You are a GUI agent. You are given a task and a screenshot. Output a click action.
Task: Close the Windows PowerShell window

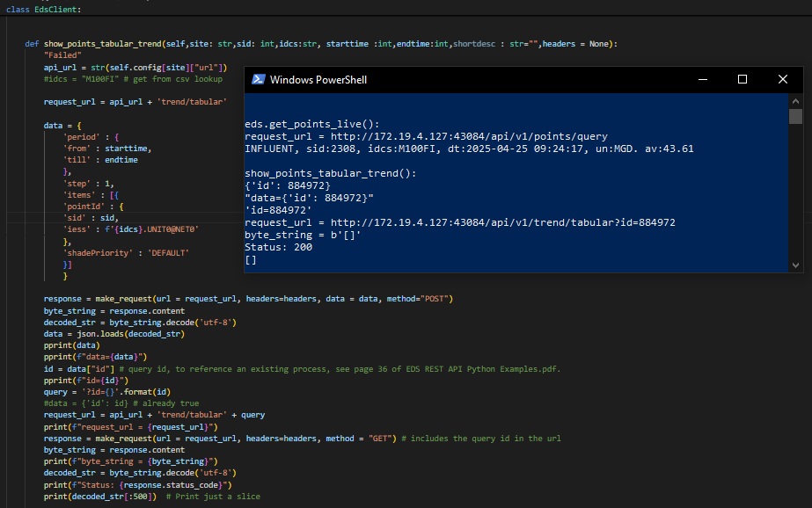click(783, 79)
